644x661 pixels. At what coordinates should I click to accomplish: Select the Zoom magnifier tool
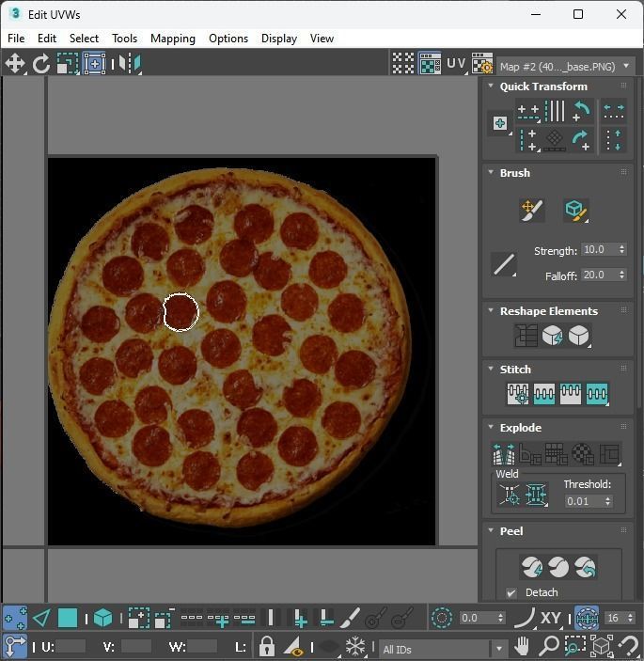(x=548, y=646)
